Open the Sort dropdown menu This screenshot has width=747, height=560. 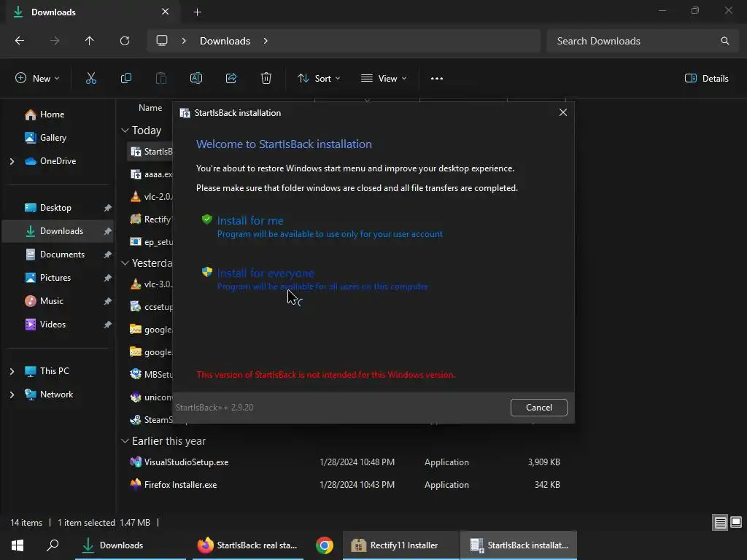(x=320, y=79)
